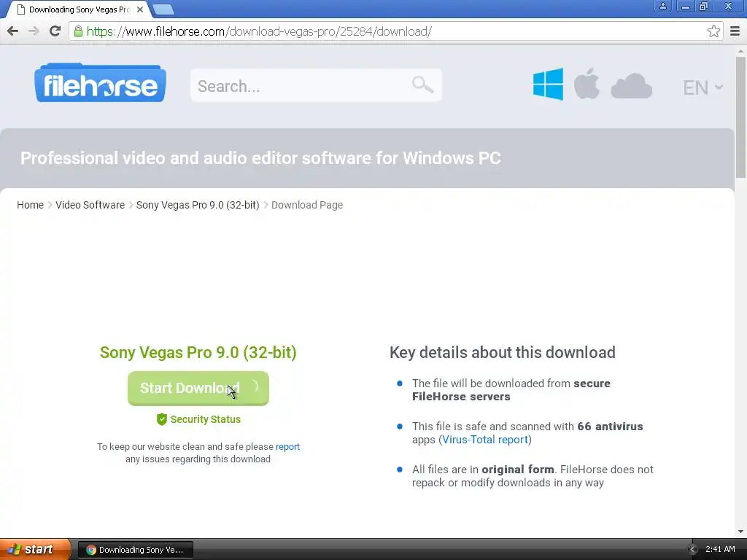
Task: Click the Sony Vegas Pro 9.0 (32-bit) heading
Action: [198, 352]
